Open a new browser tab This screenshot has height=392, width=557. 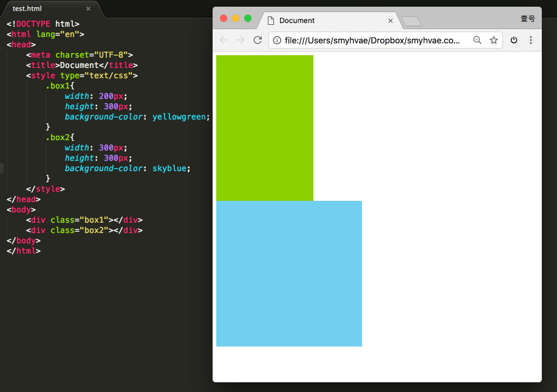pyautogui.click(x=411, y=21)
